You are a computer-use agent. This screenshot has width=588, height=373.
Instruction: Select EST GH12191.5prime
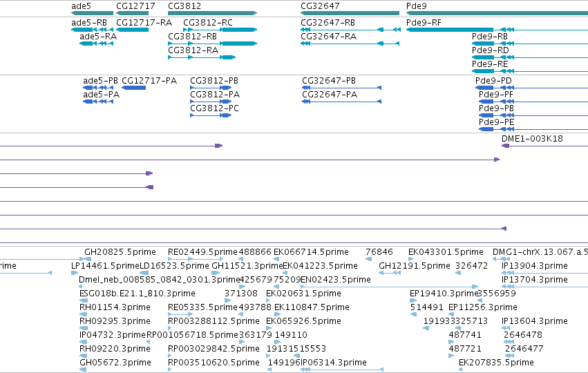pos(415,266)
